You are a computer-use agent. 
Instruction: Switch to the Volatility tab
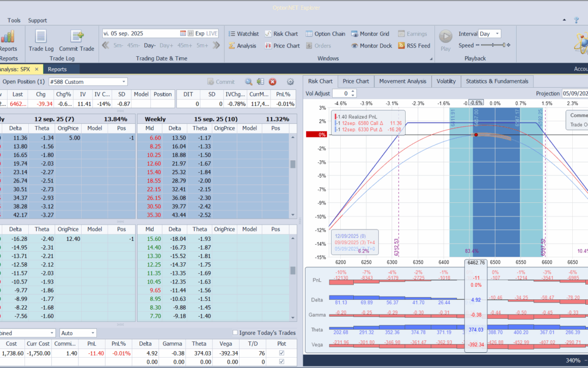tap(446, 81)
